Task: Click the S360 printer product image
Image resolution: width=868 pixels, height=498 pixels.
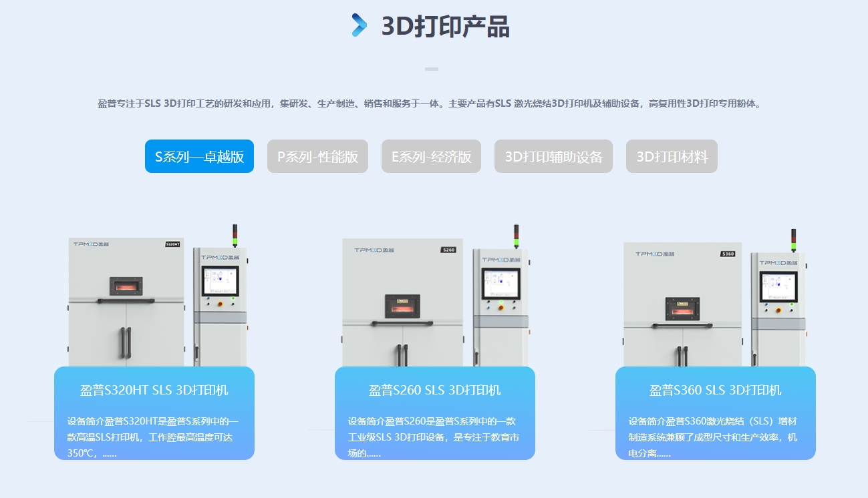Action: click(715, 300)
